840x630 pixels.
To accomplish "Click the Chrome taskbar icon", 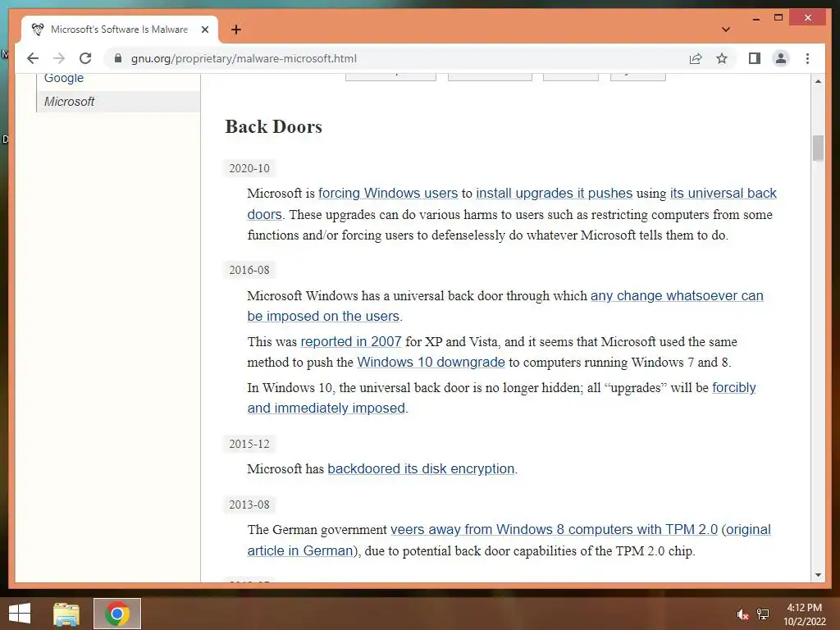I will click(117, 614).
